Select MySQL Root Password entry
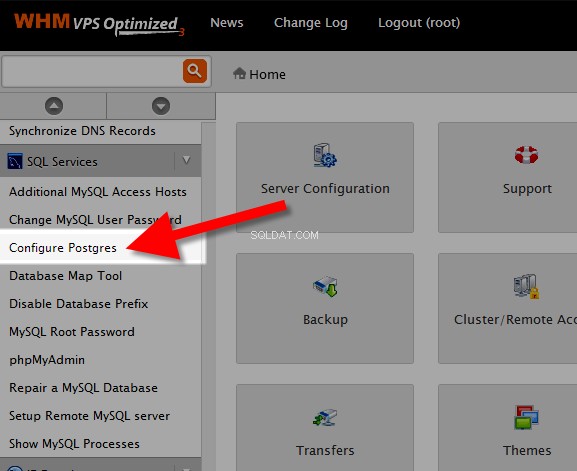The width and height of the screenshot is (577, 471). pos(72,332)
